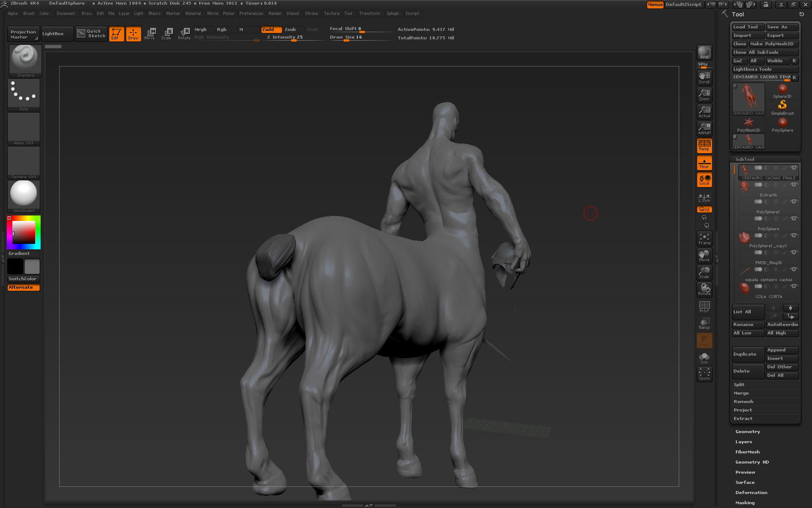The width and height of the screenshot is (812, 508).
Task: Toggle the Floor grid button
Action: [704, 163]
